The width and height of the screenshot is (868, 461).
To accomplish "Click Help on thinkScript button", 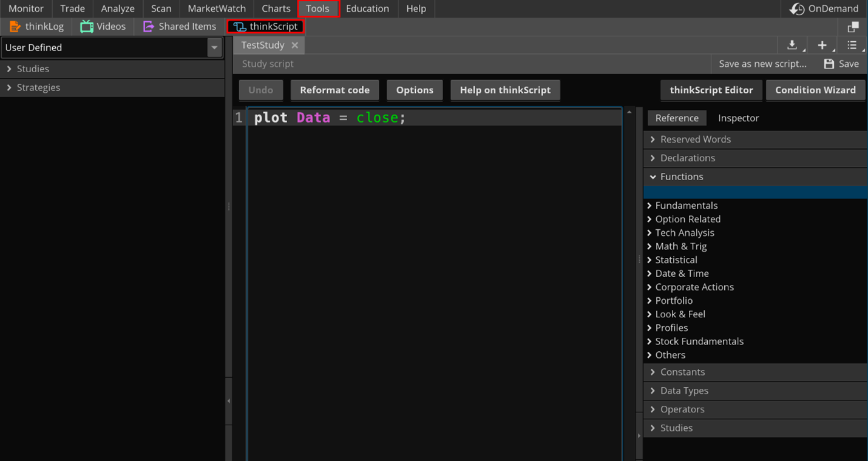I will click(x=505, y=90).
